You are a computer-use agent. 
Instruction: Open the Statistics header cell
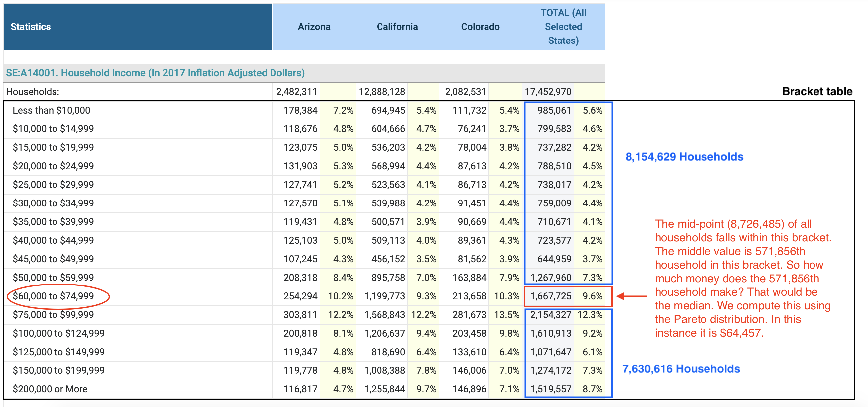30,27
